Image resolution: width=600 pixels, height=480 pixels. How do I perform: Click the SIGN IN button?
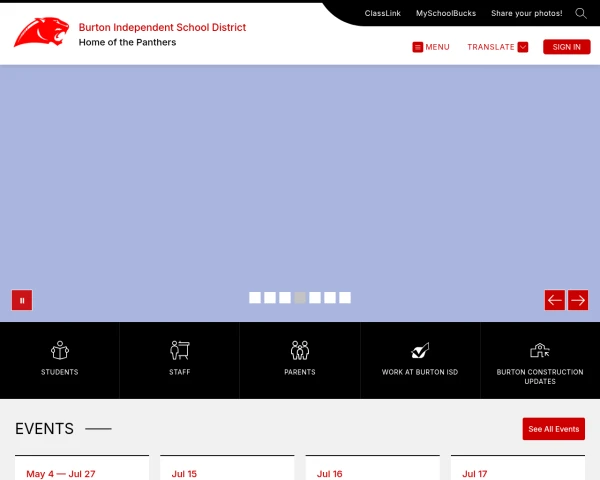(567, 47)
